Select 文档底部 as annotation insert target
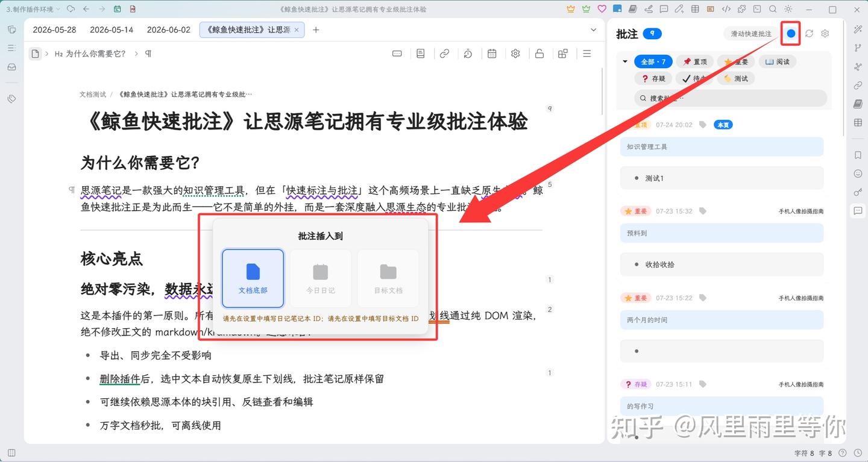Screen dimensions: 868x462 (x=253, y=279)
